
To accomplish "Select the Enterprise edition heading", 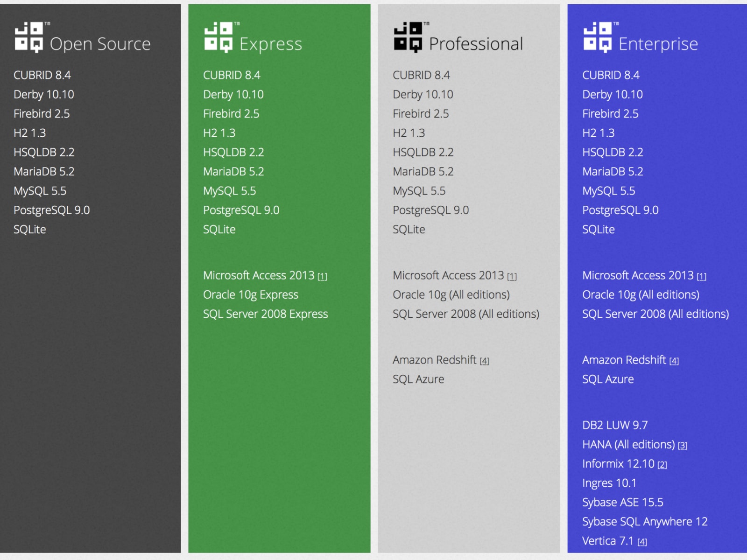I will coord(658,44).
